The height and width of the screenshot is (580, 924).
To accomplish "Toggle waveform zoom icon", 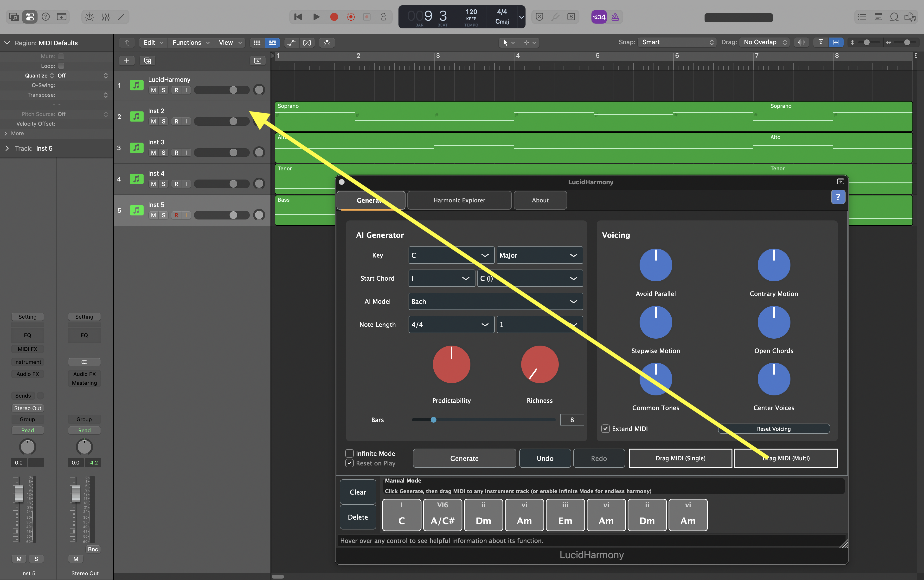I will pos(802,42).
